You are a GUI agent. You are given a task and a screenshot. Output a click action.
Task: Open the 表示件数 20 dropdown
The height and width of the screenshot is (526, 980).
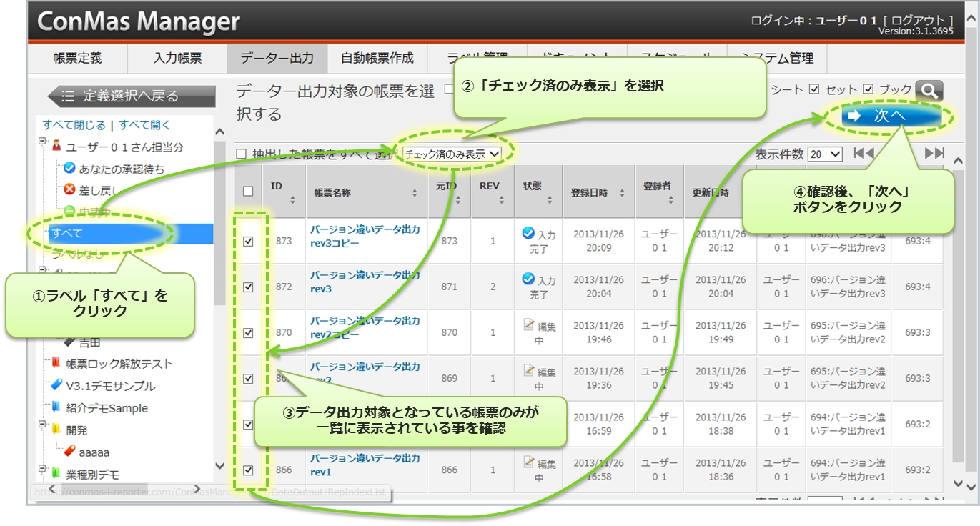[826, 154]
